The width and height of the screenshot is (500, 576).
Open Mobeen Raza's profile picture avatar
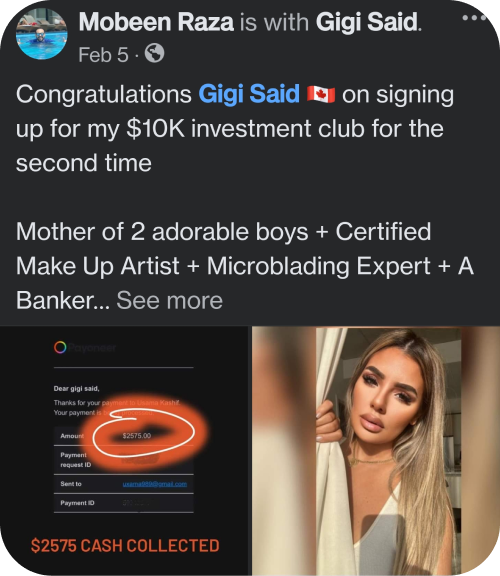pyautogui.click(x=42, y=33)
